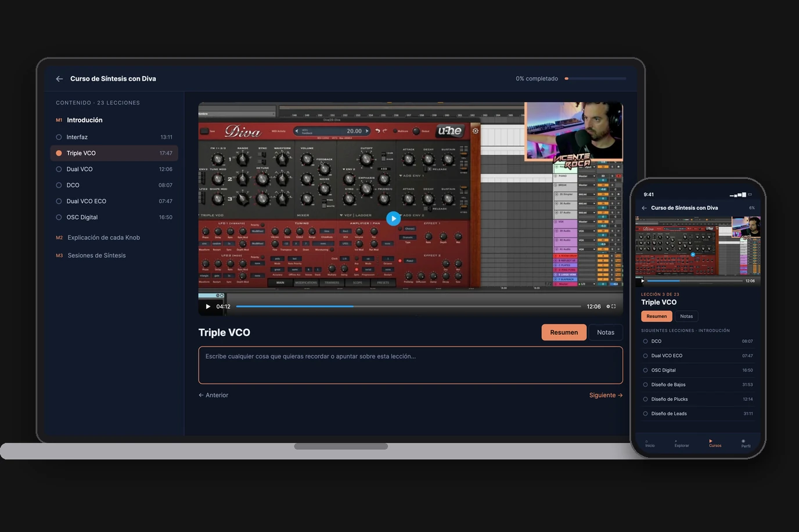
Task: Open the DCO lesson on the phone
Action: pos(698,341)
